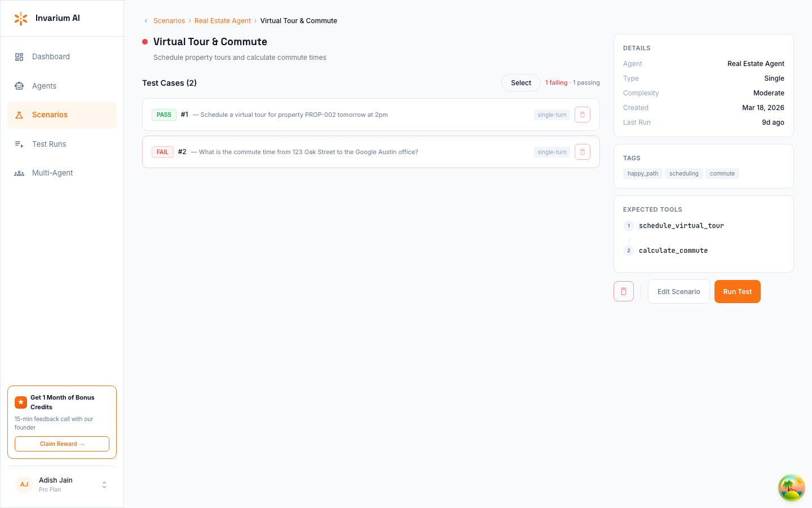The image size is (812, 508).
Task: Claim the bonus credits reward
Action: coord(61,444)
